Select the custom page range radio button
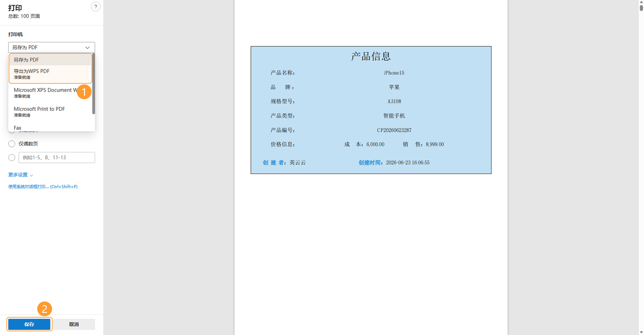The width and height of the screenshot is (644, 335). (x=12, y=157)
